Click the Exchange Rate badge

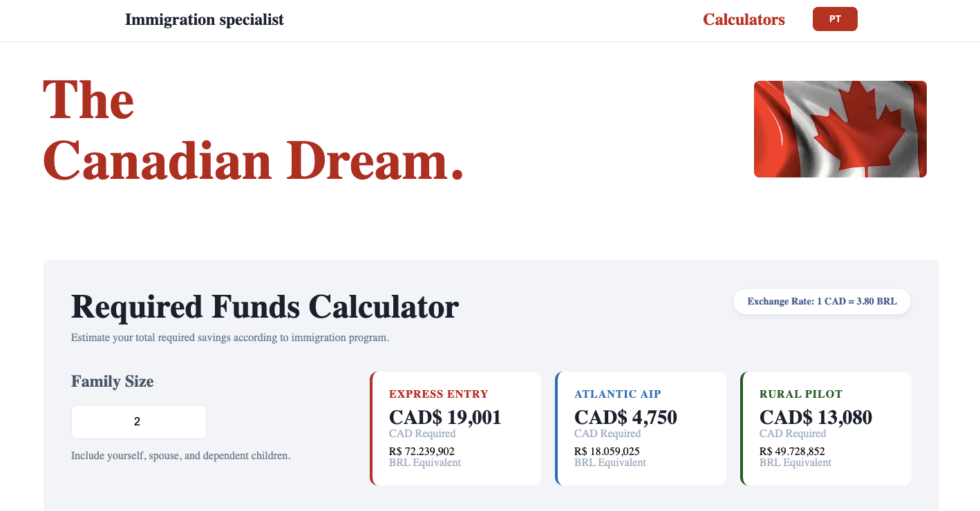click(x=822, y=302)
